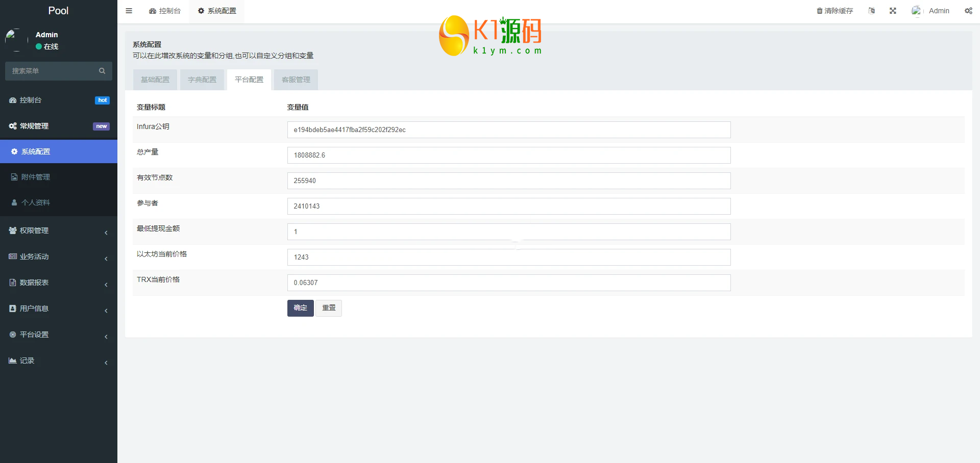Edit the Infura公钥 value field
This screenshot has height=463, width=980.
509,130
